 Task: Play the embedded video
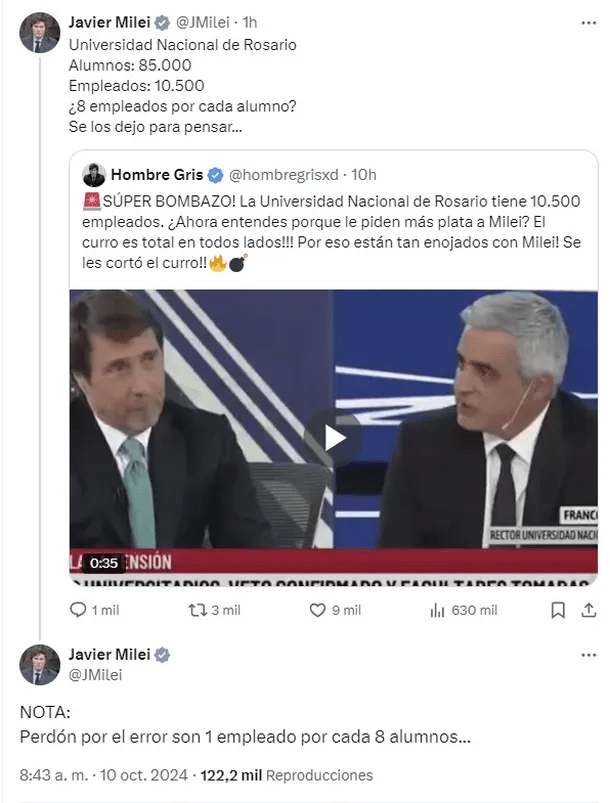(x=333, y=435)
